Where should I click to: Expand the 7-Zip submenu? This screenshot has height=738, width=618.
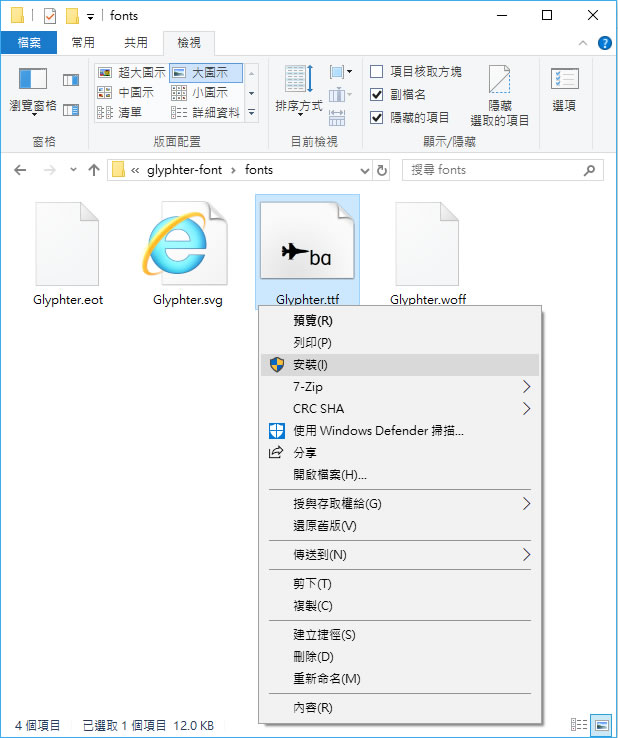400,387
